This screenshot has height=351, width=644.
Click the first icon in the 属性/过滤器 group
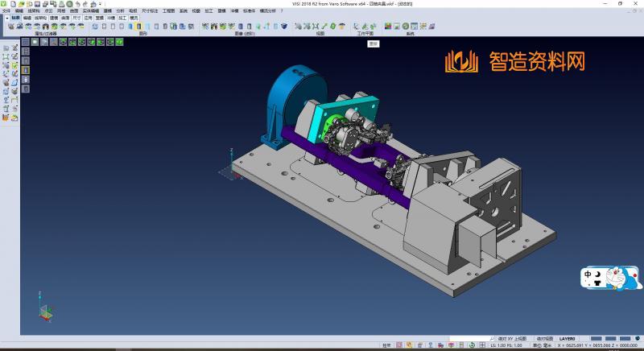(10, 27)
